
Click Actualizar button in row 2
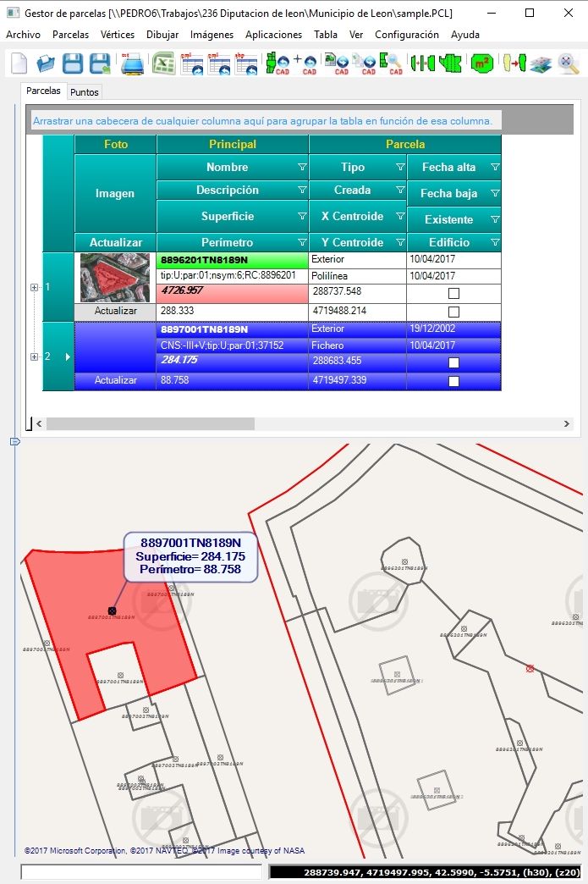pyautogui.click(x=115, y=380)
